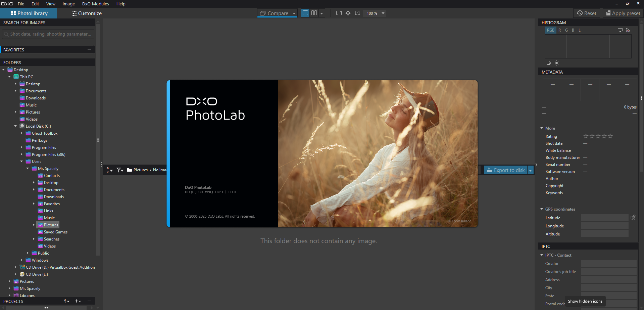Screen dimensions: 644x310
Task: Click the Reset button
Action: pyautogui.click(x=587, y=13)
